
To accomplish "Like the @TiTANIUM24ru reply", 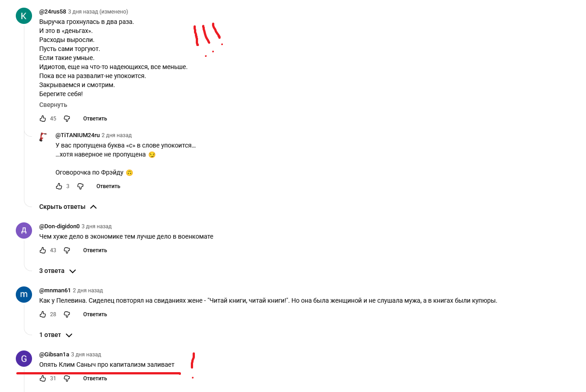I will click(x=59, y=186).
